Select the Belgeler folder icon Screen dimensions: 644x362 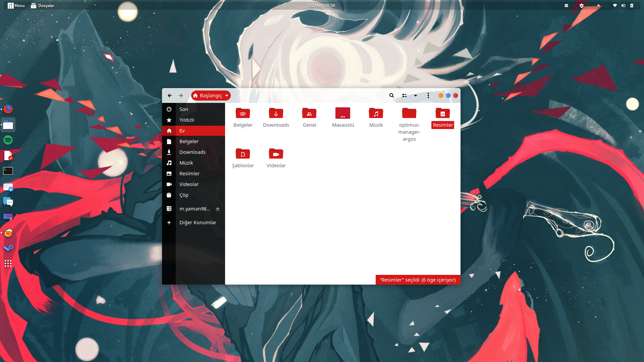[243, 113]
